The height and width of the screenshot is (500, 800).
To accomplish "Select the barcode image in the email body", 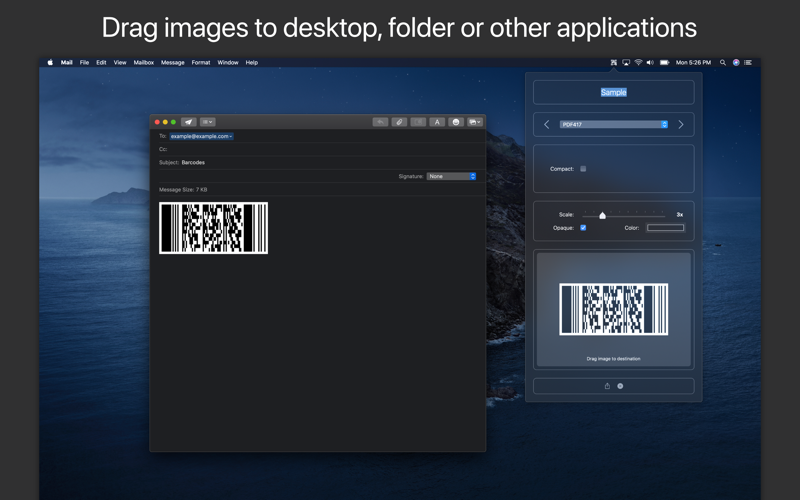I will (x=213, y=228).
